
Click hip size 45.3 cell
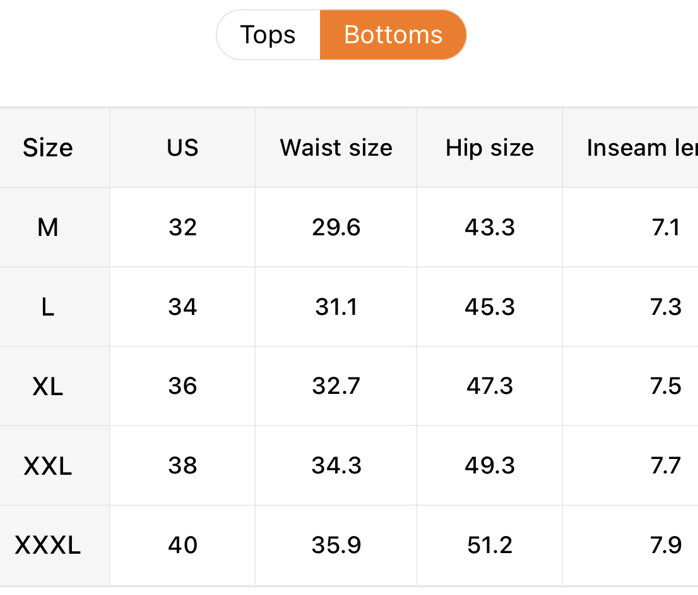[x=489, y=307]
